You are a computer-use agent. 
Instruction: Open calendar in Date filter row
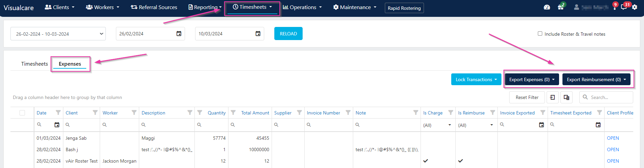tap(57, 125)
